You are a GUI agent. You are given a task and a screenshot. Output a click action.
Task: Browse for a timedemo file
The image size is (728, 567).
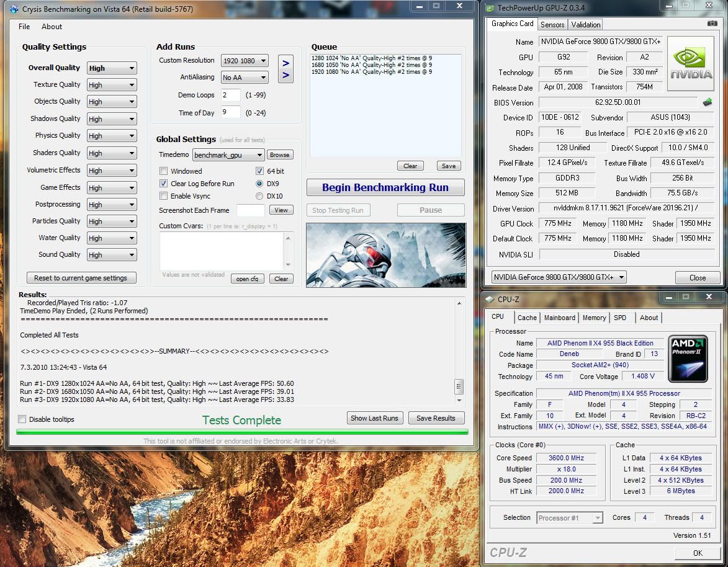(x=279, y=155)
